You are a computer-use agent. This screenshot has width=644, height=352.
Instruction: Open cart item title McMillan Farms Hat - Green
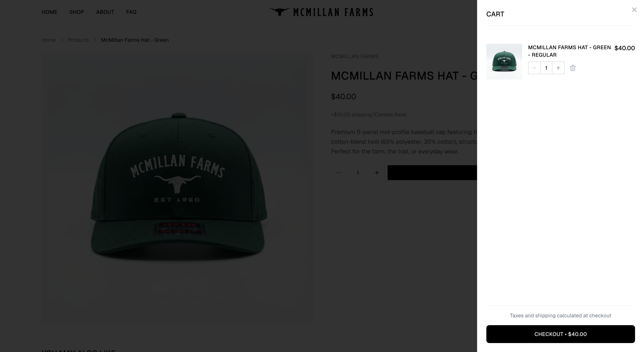pos(569,51)
